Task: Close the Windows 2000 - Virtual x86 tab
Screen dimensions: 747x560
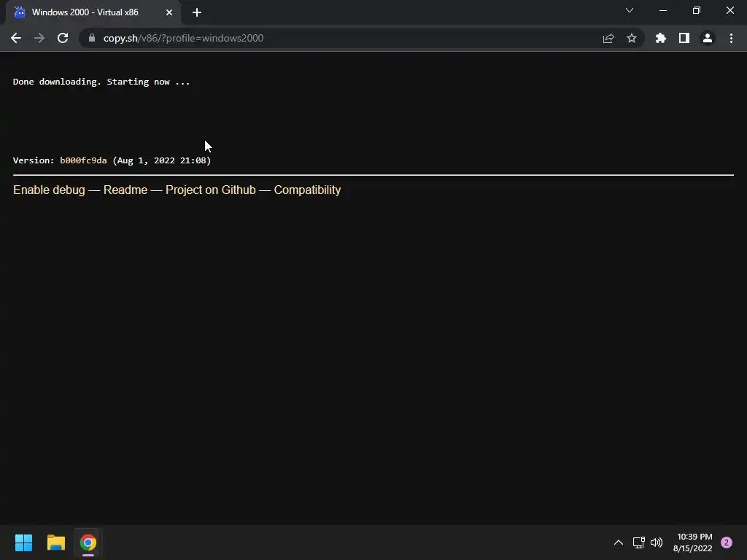Action: (x=169, y=12)
